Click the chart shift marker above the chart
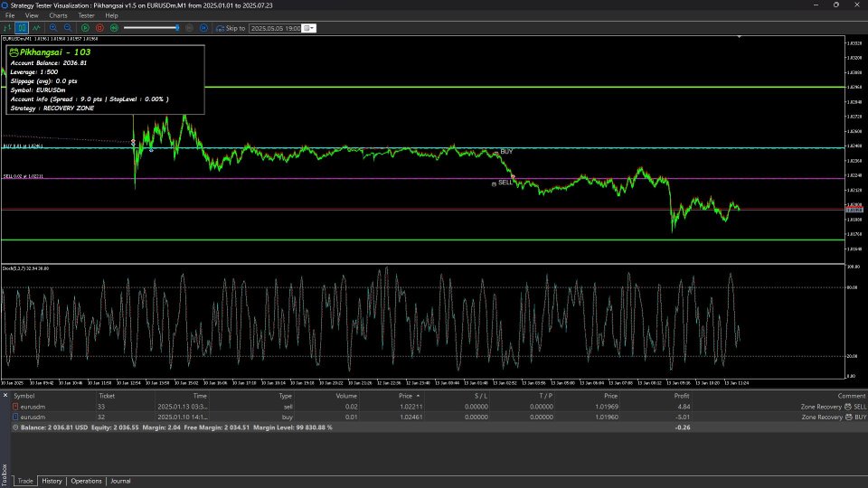 (739, 36)
